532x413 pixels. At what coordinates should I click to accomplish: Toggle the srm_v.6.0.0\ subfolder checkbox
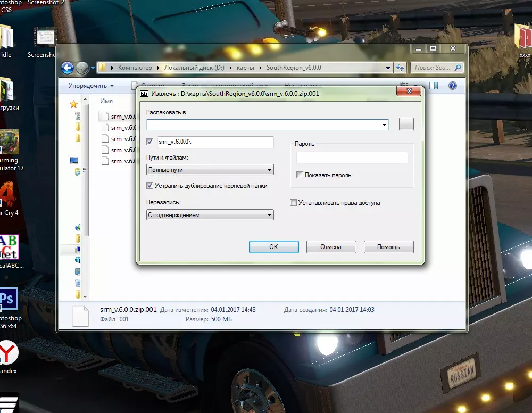tap(149, 142)
